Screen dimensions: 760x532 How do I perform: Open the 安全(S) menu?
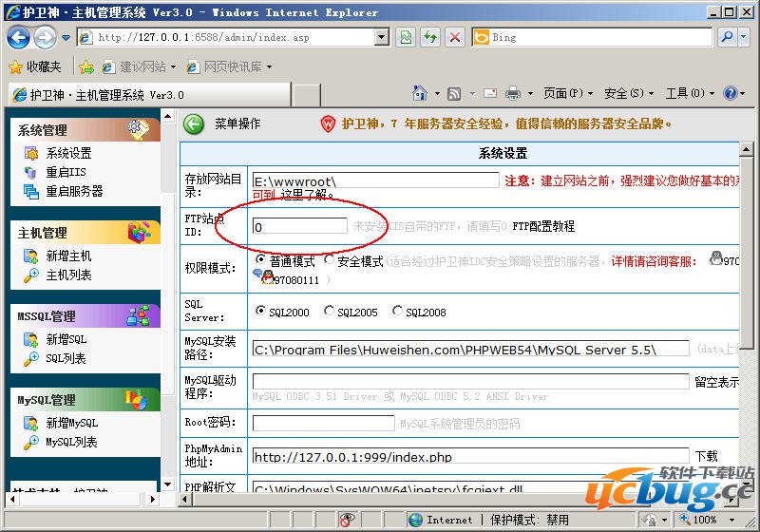(629, 93)
